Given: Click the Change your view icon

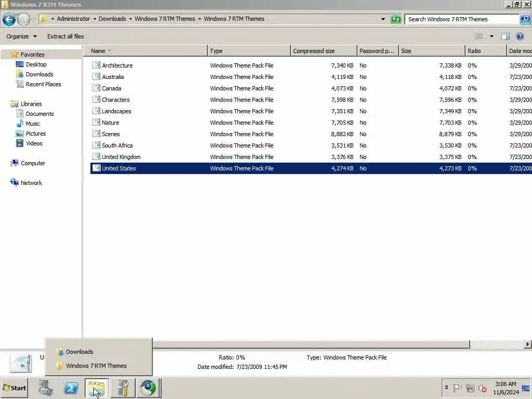Looking at the screenshot, I should pyautogui.click(x=478, y=36).
